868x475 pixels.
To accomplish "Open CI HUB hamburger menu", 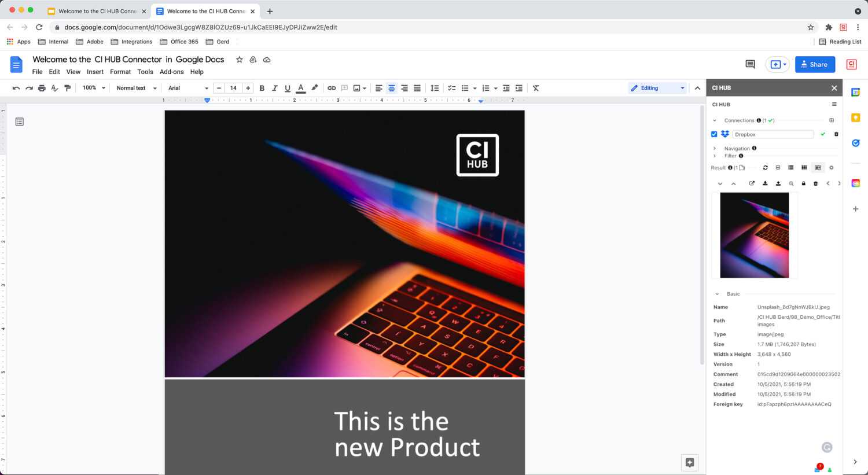I will point(834,104).
